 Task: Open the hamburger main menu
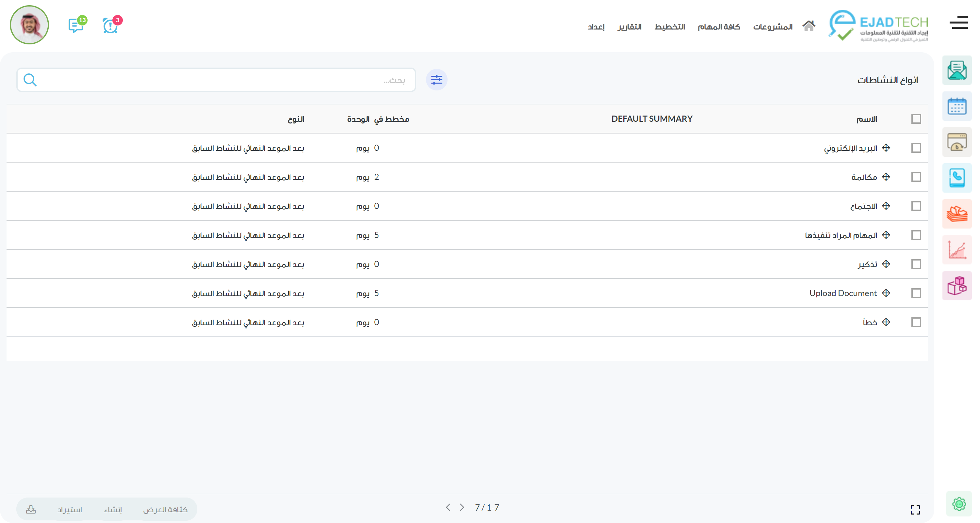point(958,23)
